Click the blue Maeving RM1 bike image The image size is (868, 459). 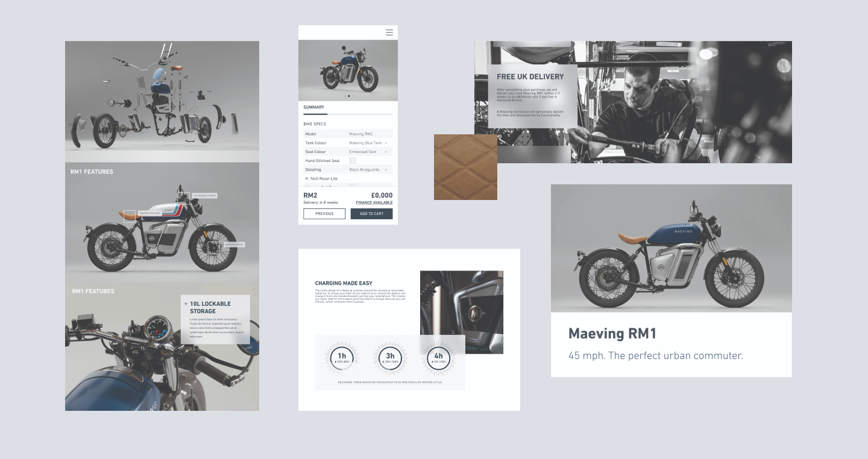click(x=671, y=248)
